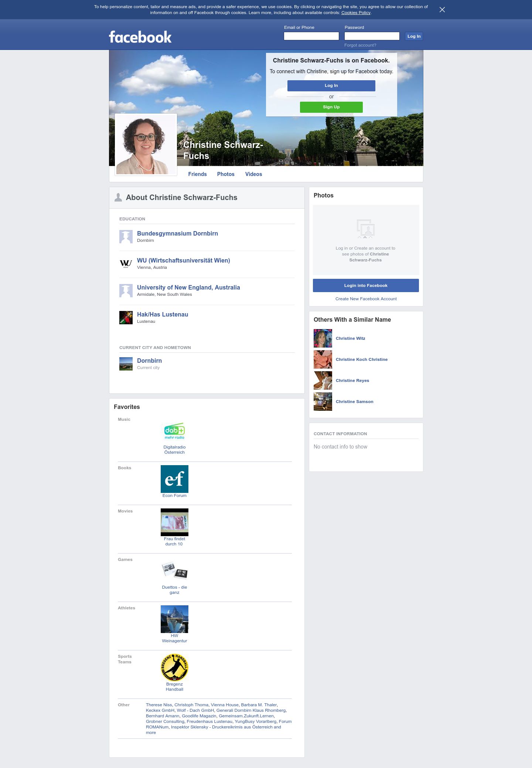Click the blue Log In button on cover
Screen dimensions: 532x768
point(331,85)
